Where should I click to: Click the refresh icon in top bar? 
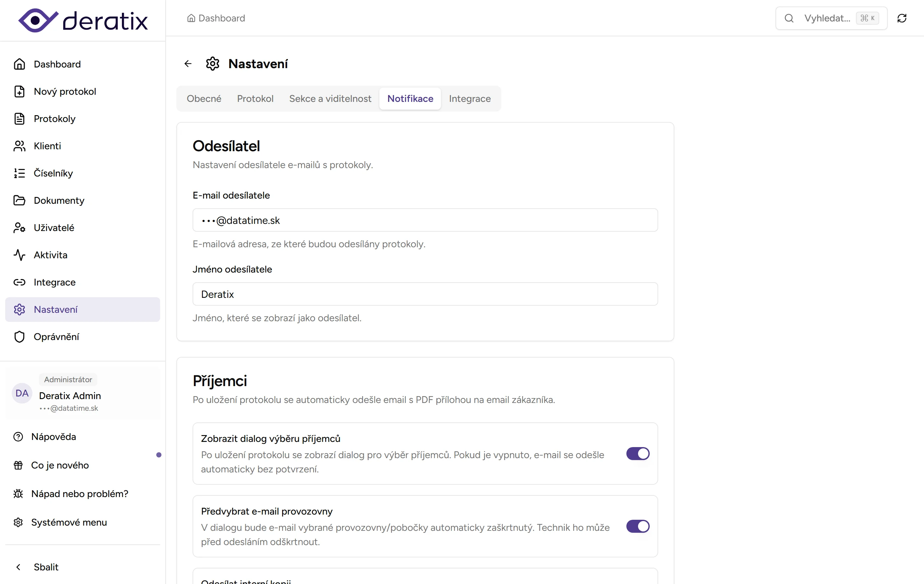coord(902,18)
